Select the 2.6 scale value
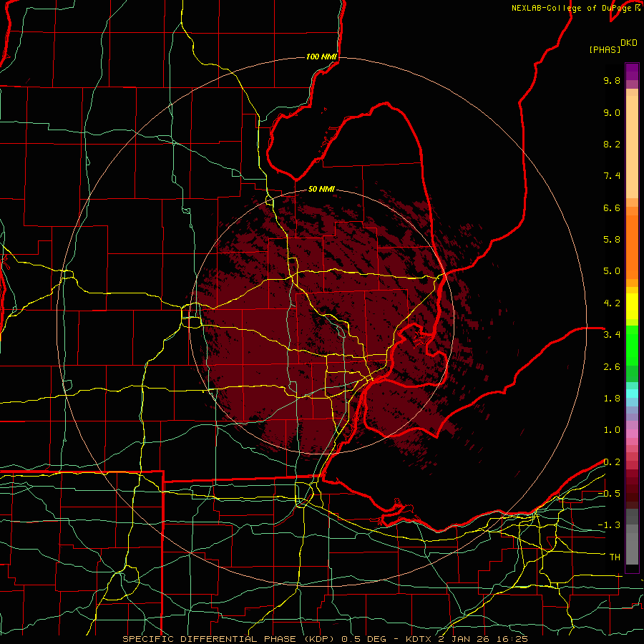Viewport: 644px width, 644px height. click(x=612, y=367)
